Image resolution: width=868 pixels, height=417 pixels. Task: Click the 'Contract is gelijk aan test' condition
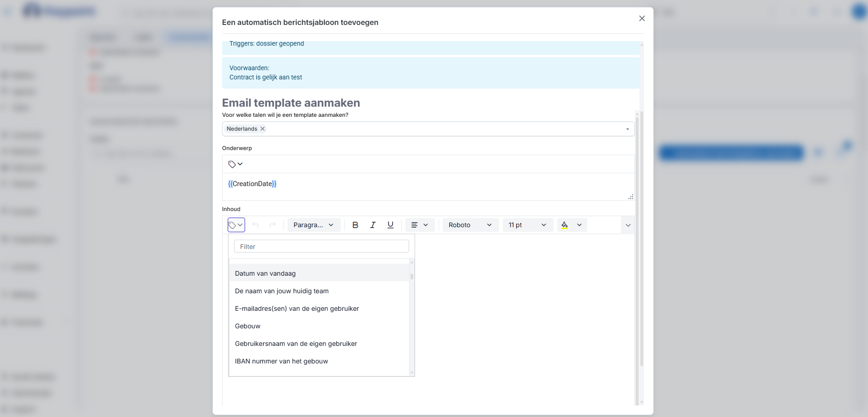[x=266, y=77]
